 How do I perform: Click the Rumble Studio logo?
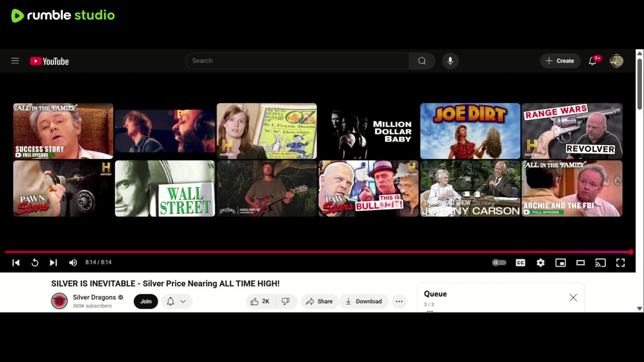pos(63,16)
